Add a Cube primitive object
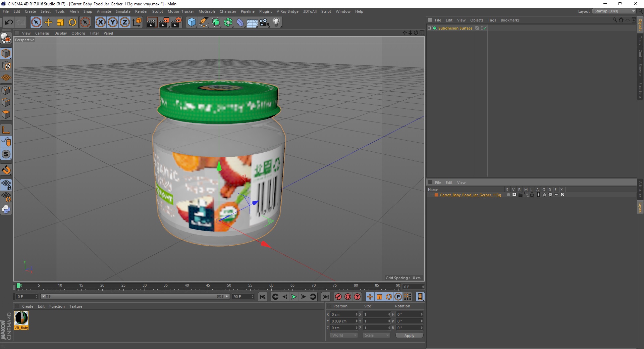The image size is (644, 349). pos(192,22)
